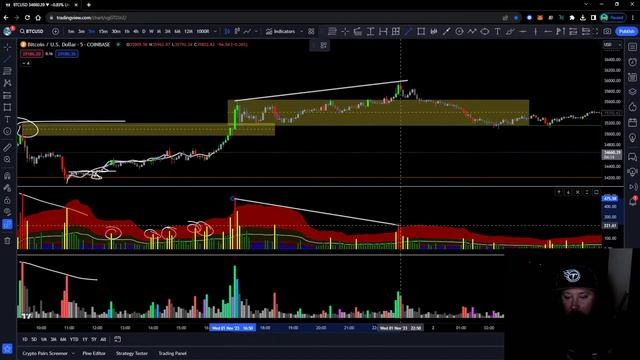Open the go-to-date calendar icon
The width and height of the screenshot is (640, 360).
point(118,339)
